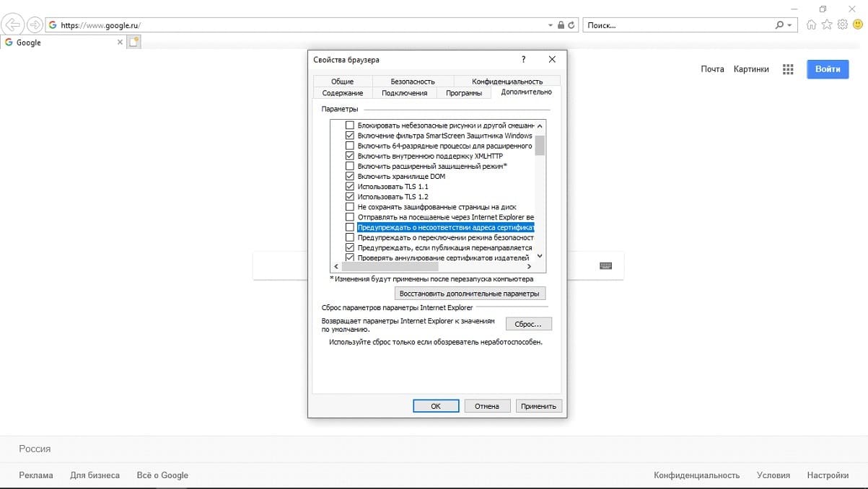Viewport: 868px width, 489px height.
Task: Click the smiley feedback icon
Action: pos(857,25)
